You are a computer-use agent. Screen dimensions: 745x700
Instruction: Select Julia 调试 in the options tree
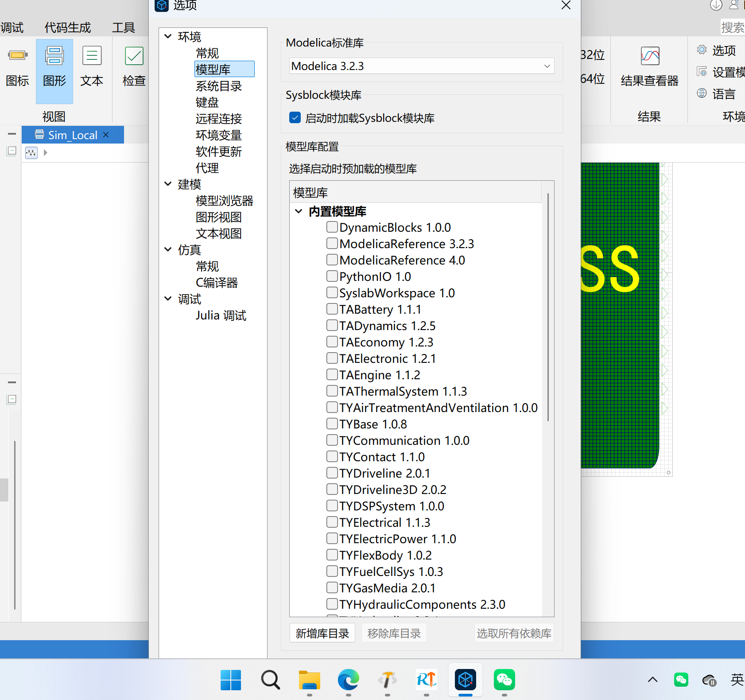click(221, 315)
